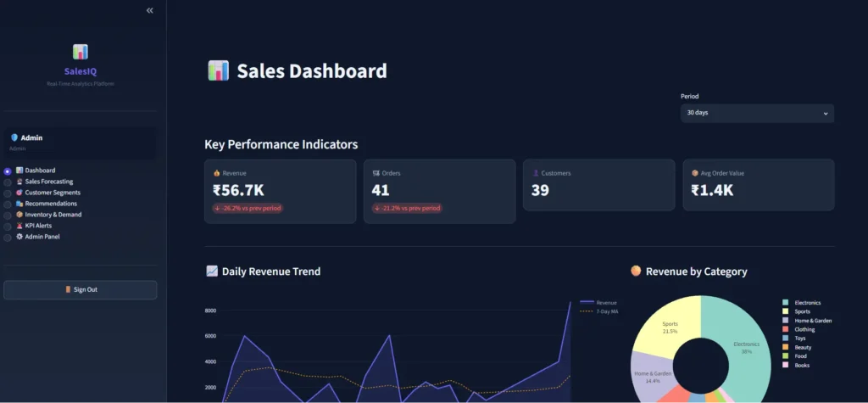Click the Beauty orange swatch in legend
Viewport: 868px width, 403px height.
click(x=785, y=347)
